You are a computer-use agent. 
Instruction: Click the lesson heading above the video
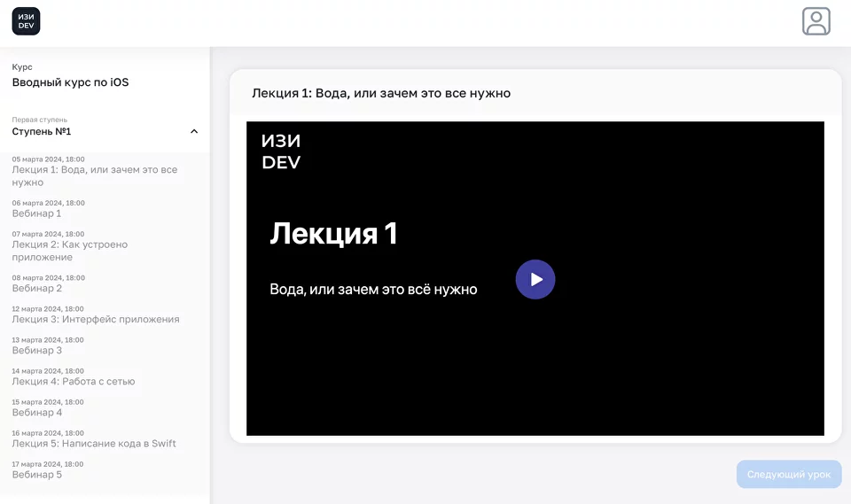tap(381, 93)
